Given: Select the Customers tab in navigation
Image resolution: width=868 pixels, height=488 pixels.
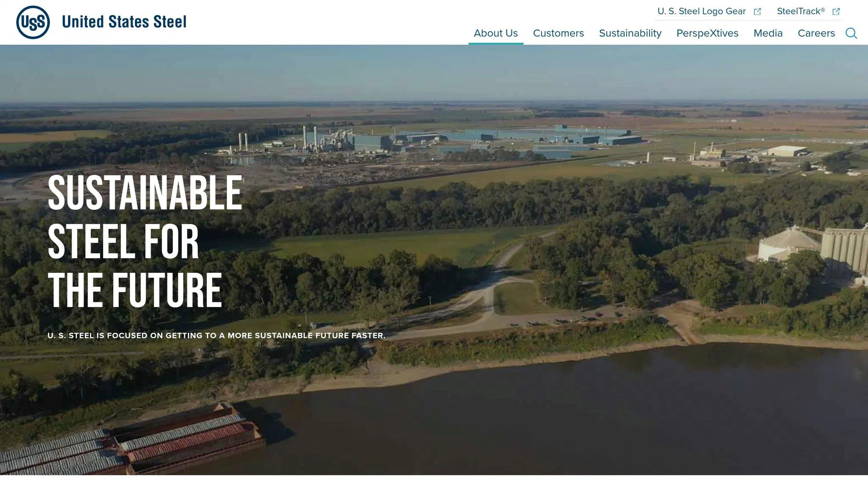Looking at the screenshot, I should tap(558, 33).
